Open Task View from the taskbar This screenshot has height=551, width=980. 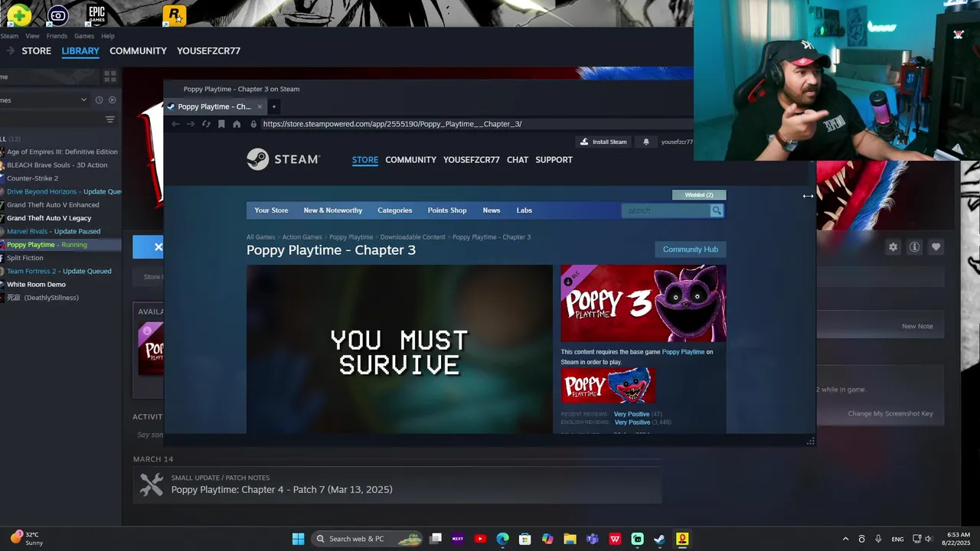point(436,539)
